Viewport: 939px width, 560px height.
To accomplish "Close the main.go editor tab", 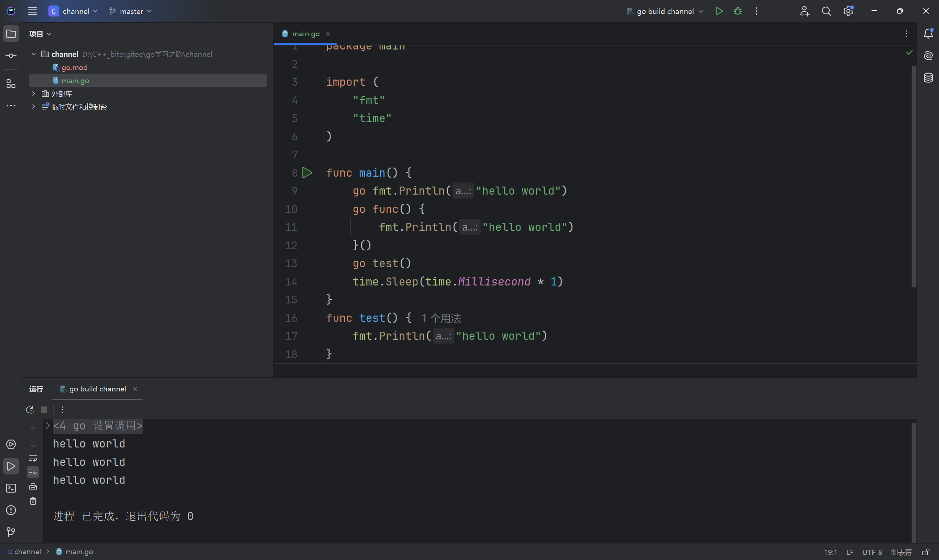I will 328,34.
